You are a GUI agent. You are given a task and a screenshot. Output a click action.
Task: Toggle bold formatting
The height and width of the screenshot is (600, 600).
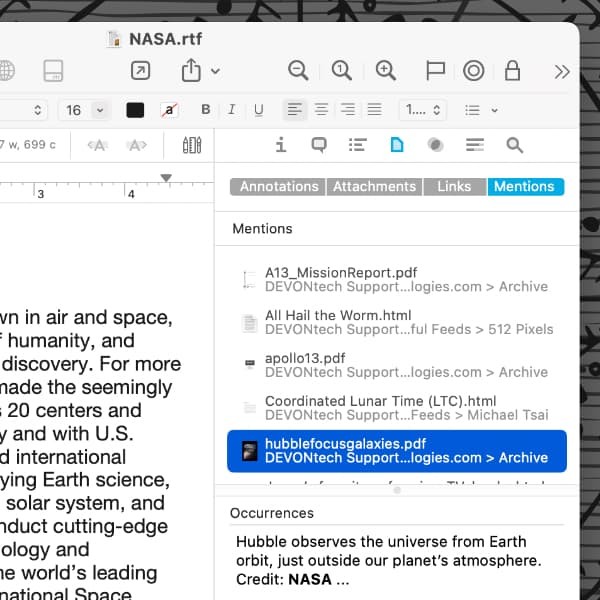point(206,110)
